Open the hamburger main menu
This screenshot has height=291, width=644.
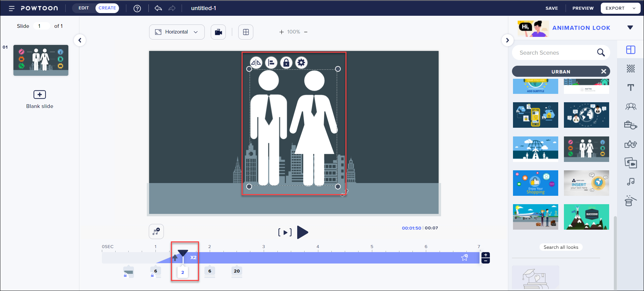12,8
